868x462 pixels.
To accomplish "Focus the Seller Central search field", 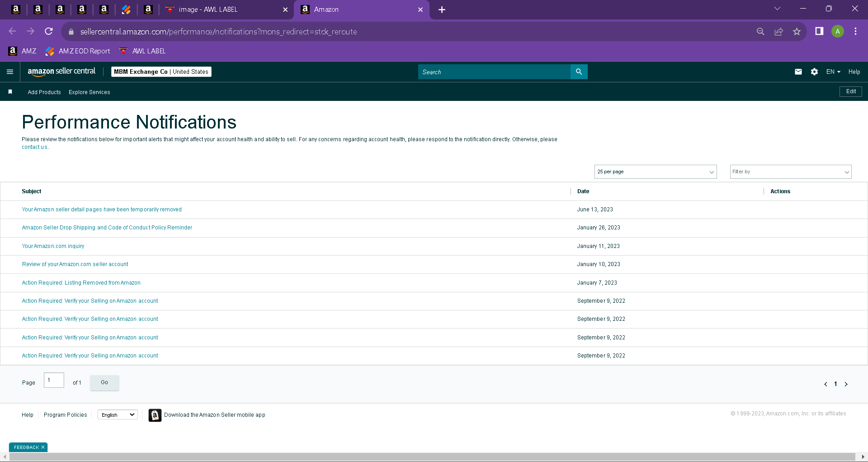I will [x=494, y=71].
